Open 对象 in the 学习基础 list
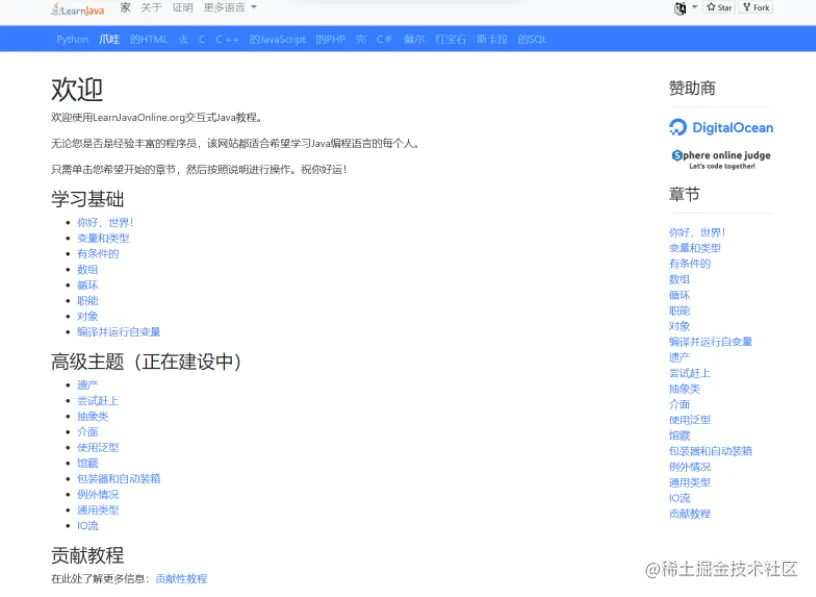 [x=87, y=316]
